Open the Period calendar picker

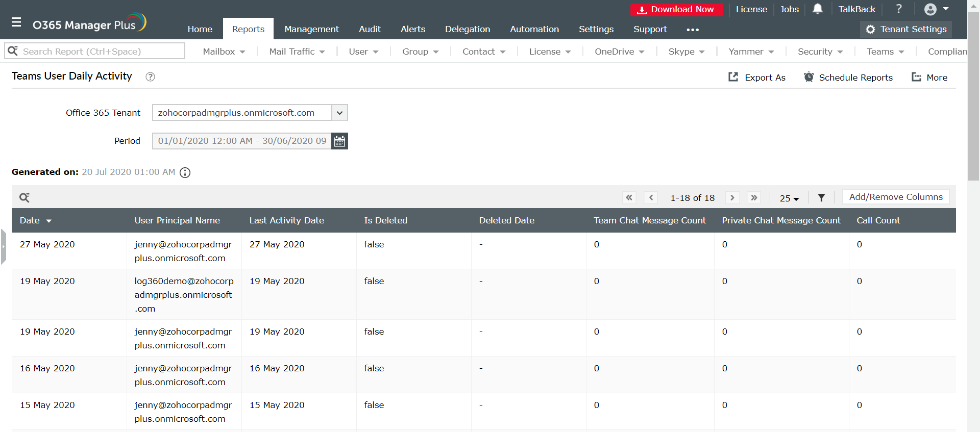point(339,141)
